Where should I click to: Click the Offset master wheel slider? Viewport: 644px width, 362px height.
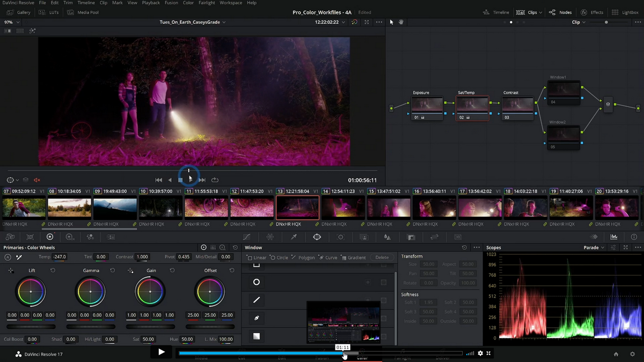tap(210, 327)
